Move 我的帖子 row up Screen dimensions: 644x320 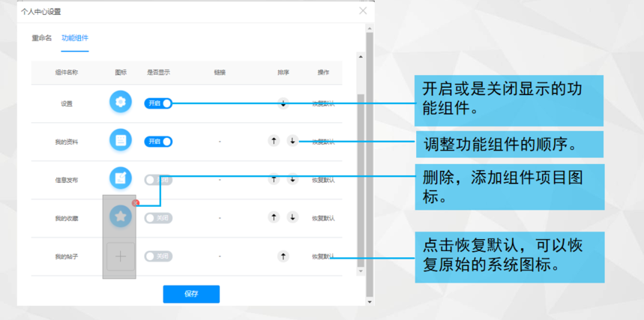pyautogui.click(x=283, y=257)
